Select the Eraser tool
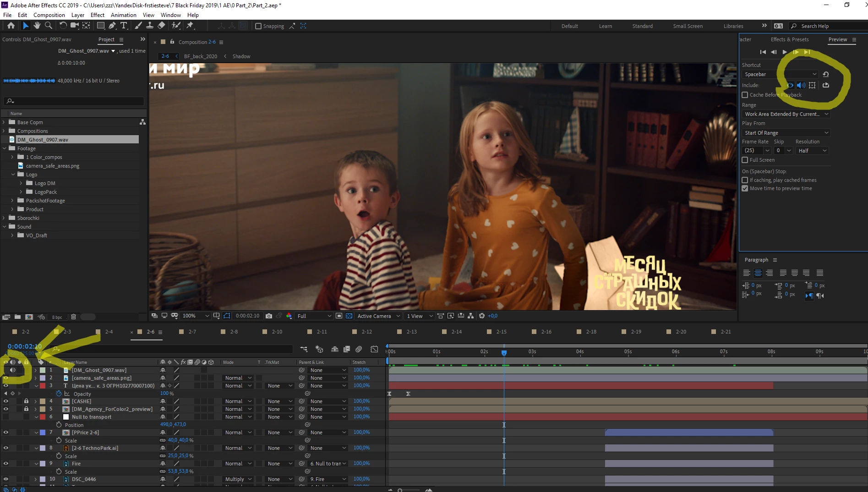 pos(161,26)
